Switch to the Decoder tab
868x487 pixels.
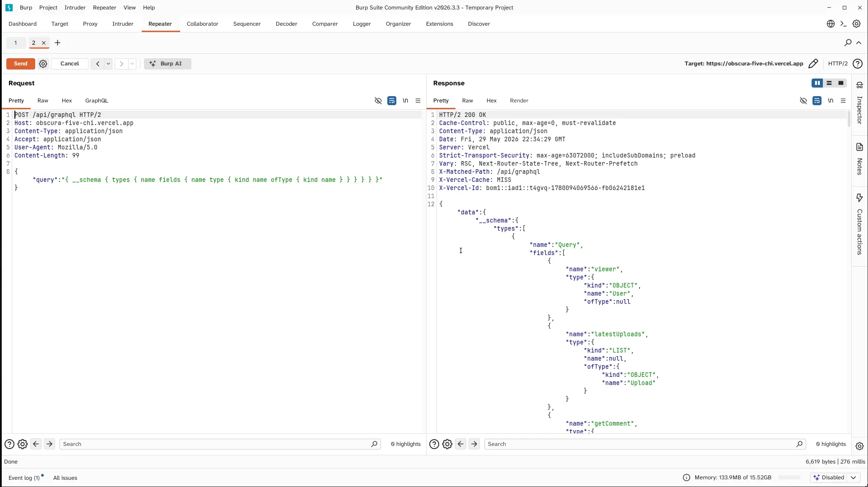coord(287,24)
